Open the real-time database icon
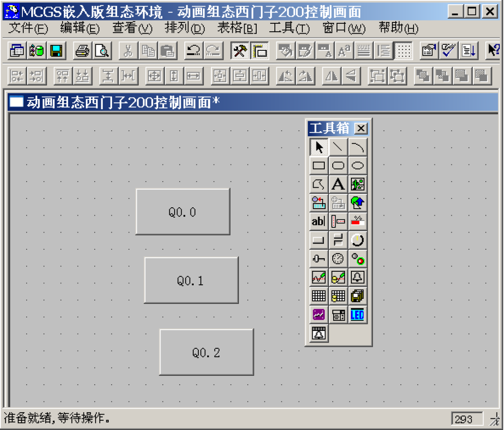The image size is (504, 430). 37,50
